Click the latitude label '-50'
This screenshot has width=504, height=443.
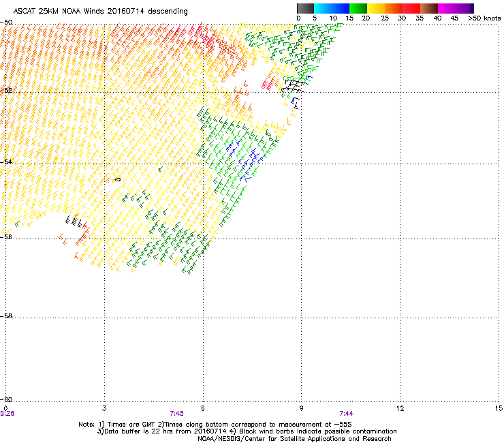(x=6, y=22)
